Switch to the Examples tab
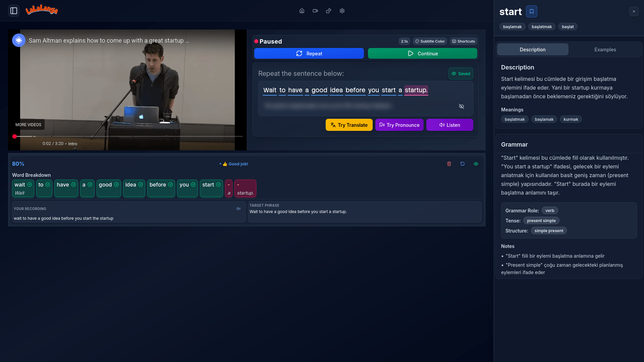The width and height of the screenshot is (644, 362). (605, 50)
